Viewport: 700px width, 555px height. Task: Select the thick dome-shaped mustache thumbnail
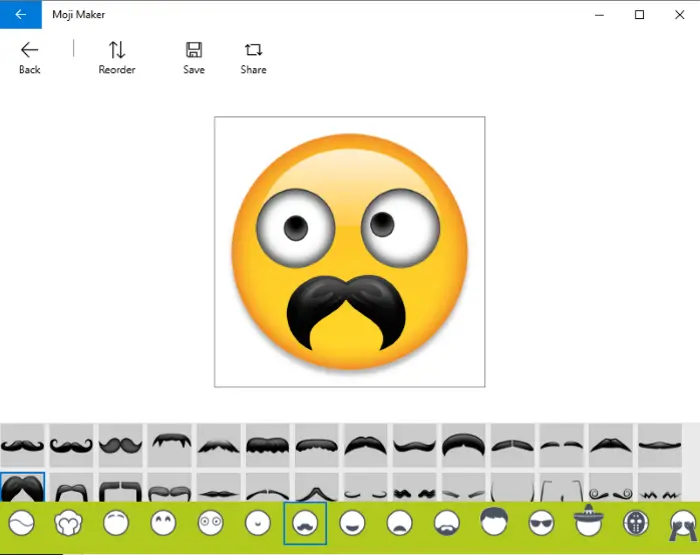(464, 445)
